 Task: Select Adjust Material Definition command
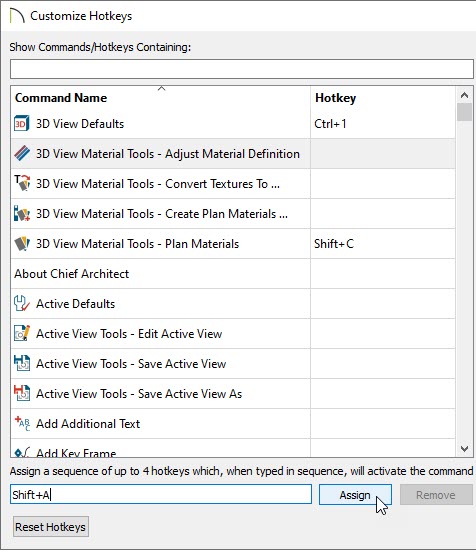pos(168,154)
